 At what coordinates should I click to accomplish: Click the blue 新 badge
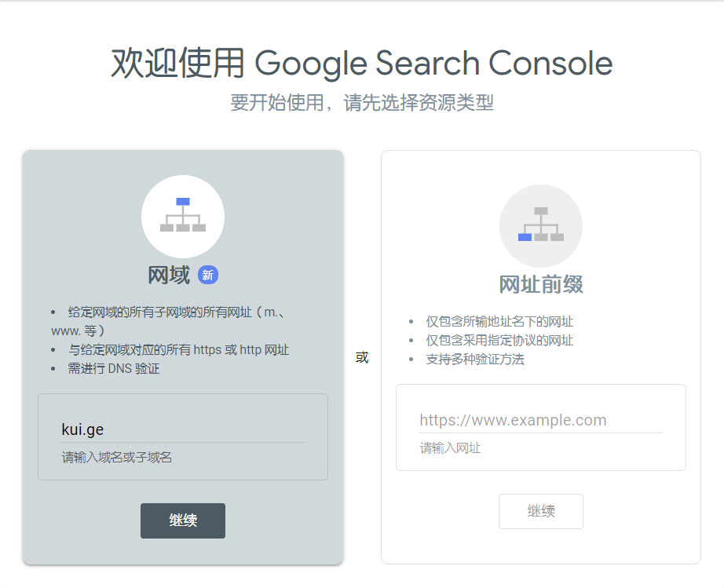click(x=208, y=275)
